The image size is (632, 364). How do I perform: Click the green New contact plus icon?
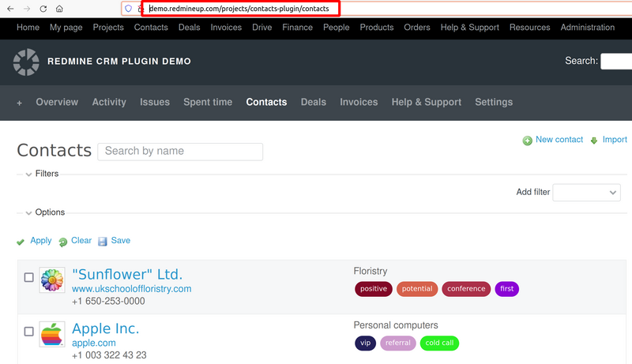coord(527,141)
